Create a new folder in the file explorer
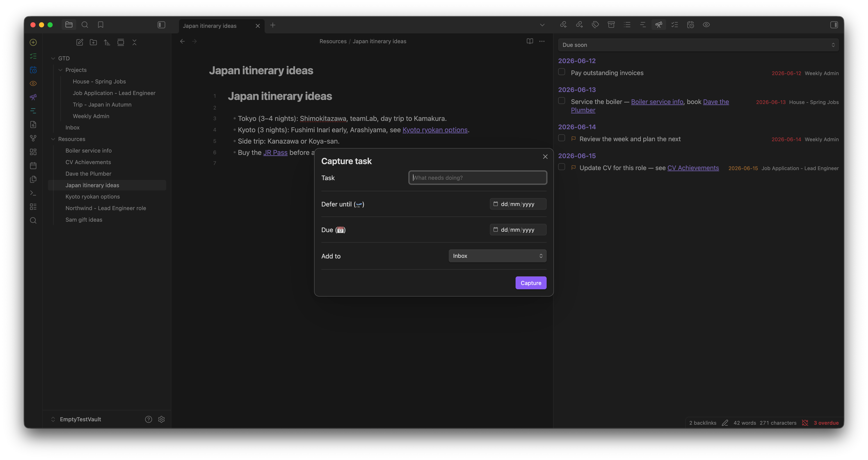Viewport: 868px width, 460px height. tap(93, 42)
